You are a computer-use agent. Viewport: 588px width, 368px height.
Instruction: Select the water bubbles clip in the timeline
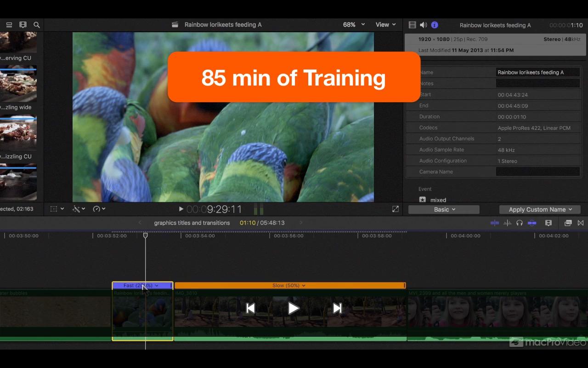(56, 315)
